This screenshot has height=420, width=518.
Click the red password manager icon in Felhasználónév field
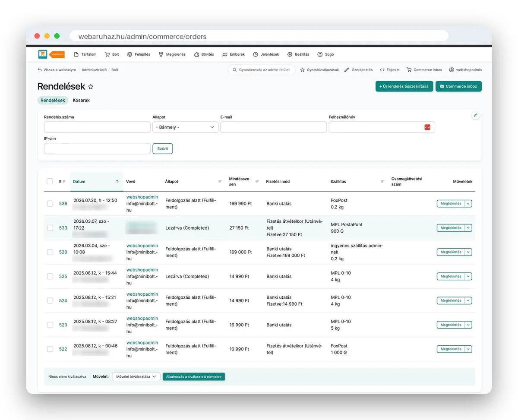(427, 127)
